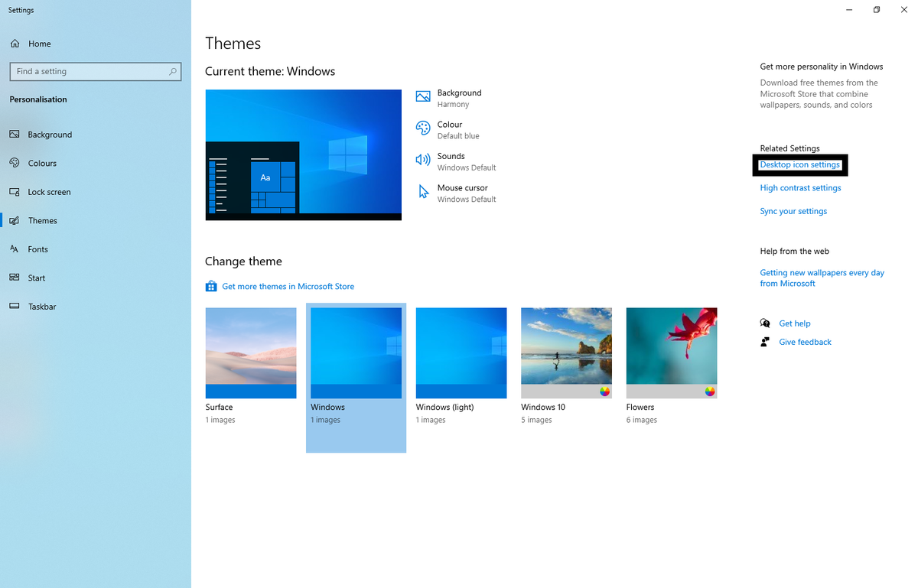
Task: Open Background settings from the sidebar
Action: 48,134
